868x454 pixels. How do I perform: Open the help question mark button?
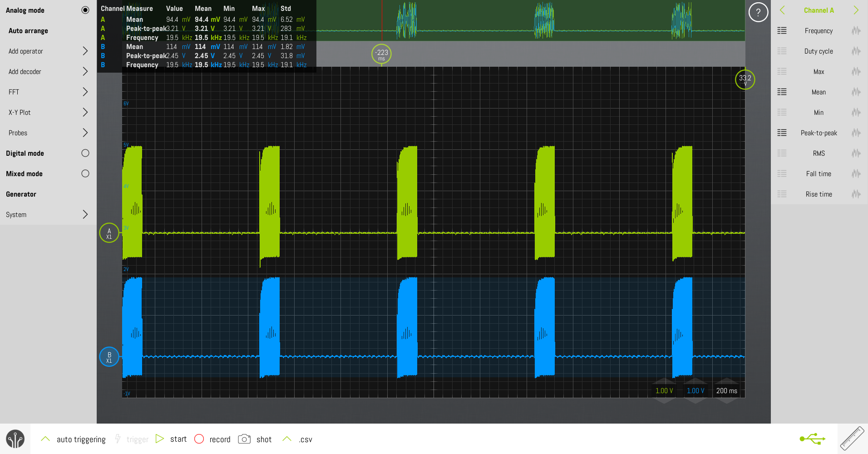pyautogui.click(x=758, y=12)
